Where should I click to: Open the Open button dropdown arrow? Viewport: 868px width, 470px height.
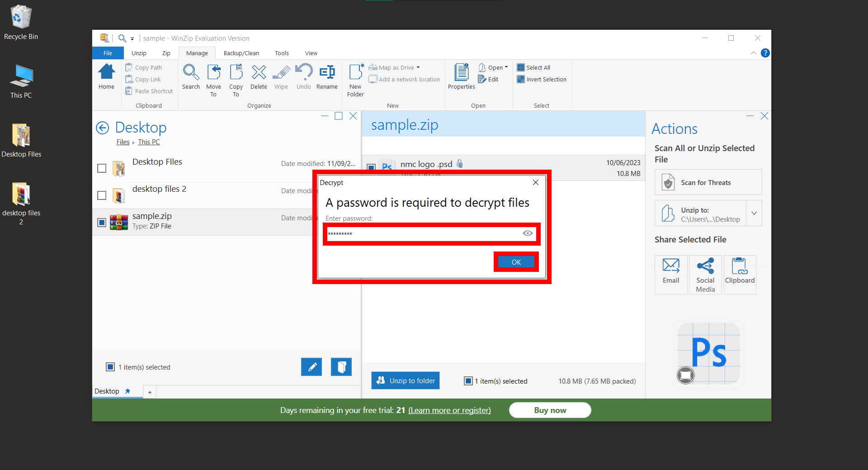(x=506, y=67)
